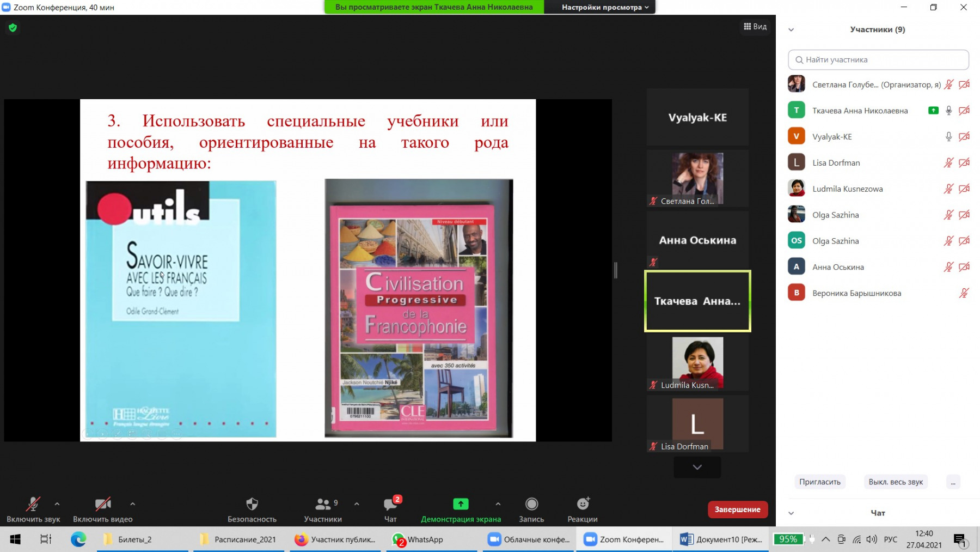Turn on camera with Включить видео
Screen dimensions: 980x552
click(102, 504)
